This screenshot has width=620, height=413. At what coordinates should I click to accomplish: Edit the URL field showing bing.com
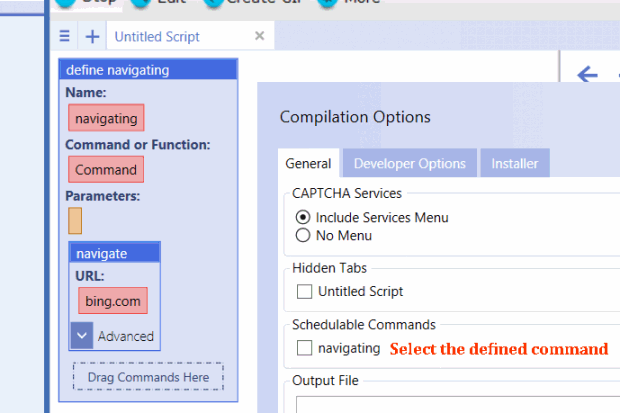coord(113,301)
